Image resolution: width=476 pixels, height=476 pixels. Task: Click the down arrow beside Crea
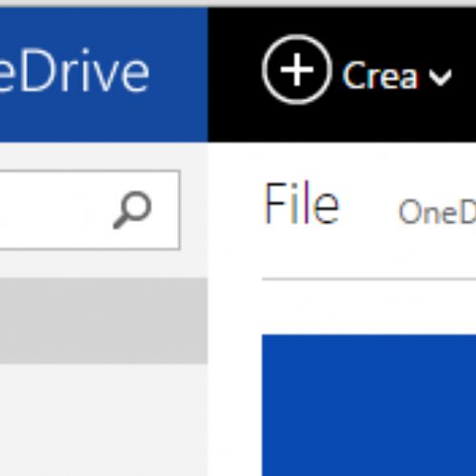pos(440,78)
